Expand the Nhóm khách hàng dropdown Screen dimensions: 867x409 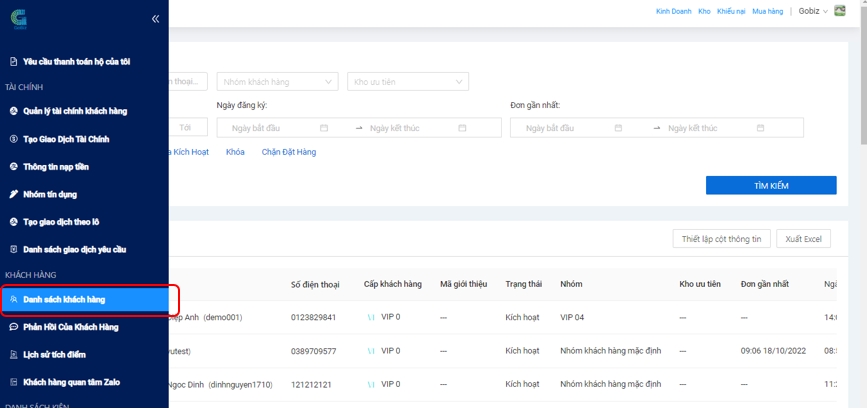277,82
